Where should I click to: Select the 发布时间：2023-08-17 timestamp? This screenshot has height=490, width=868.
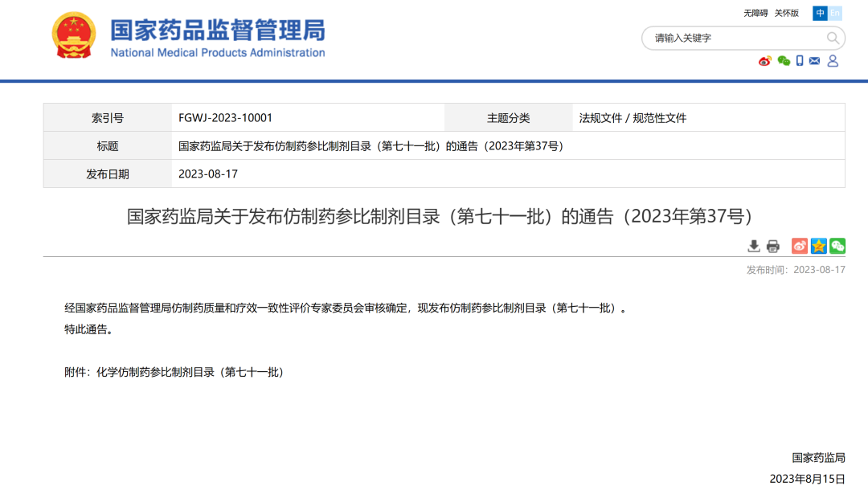(796, 270)
